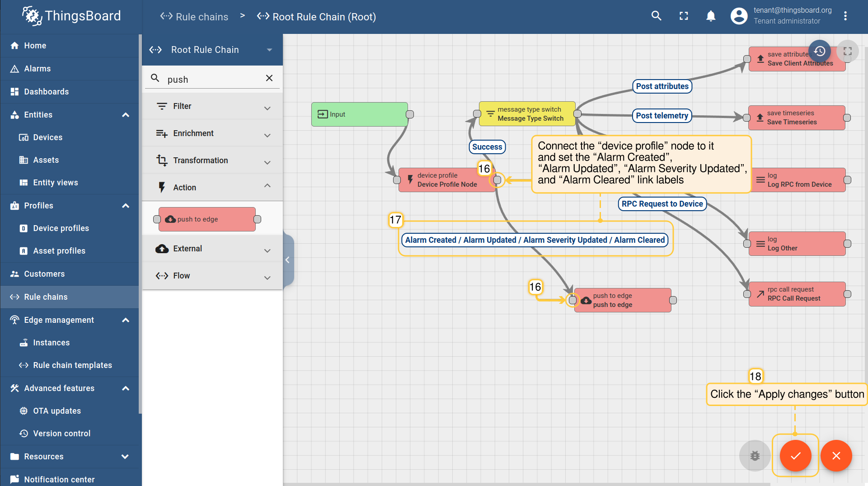Click the search magnifier icon in top bar
Viewport: 868px width, 486px height.
pos(656,16)
